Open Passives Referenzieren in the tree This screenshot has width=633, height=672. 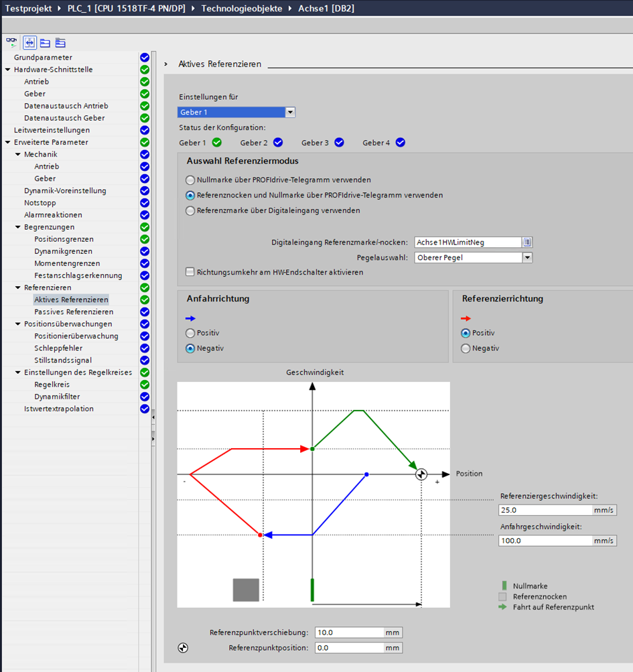click(74, 312)
